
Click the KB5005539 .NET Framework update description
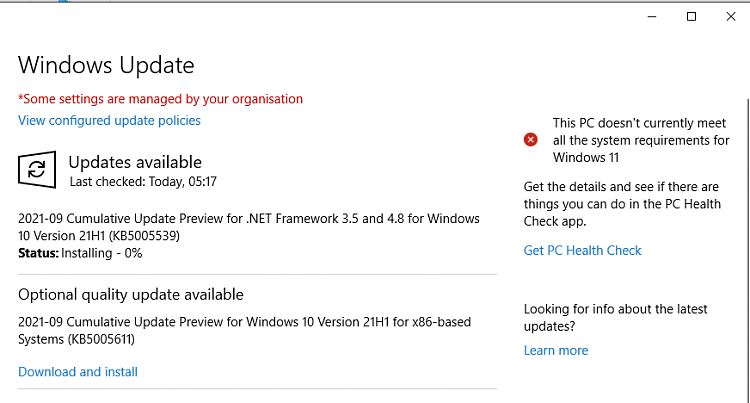pyautogui.click(x=249, y=227)
